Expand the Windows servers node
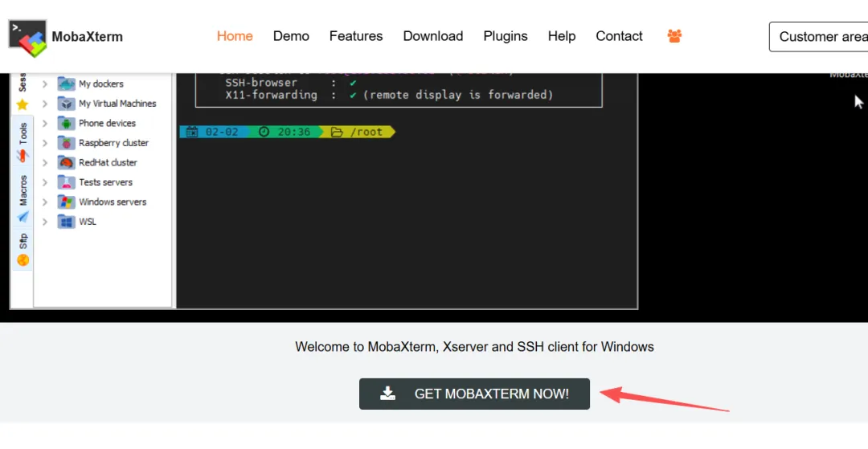The image size is (868, 449). (x=45, y=202)
